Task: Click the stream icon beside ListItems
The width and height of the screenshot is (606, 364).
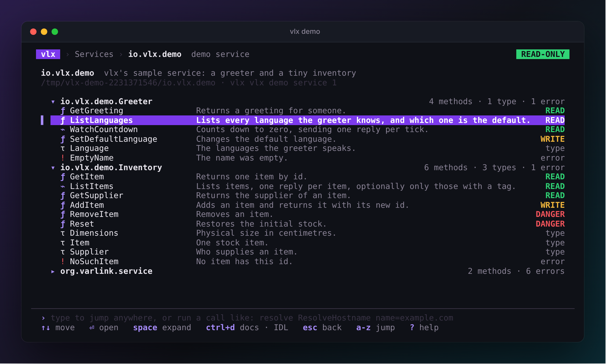Action: (x=63, y=186)
